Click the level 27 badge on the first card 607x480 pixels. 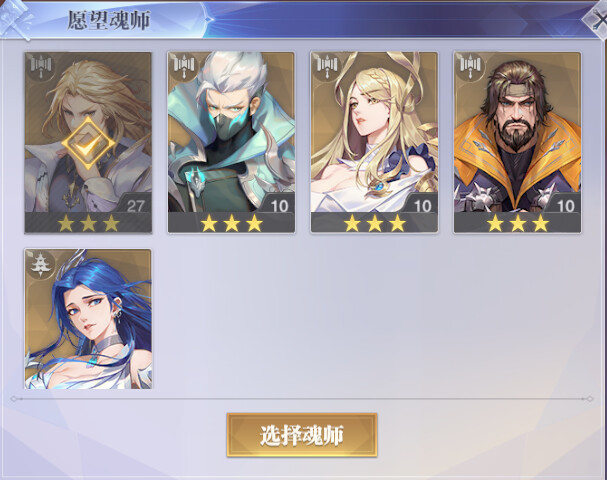pyautogui.click(x=135, y=205)
